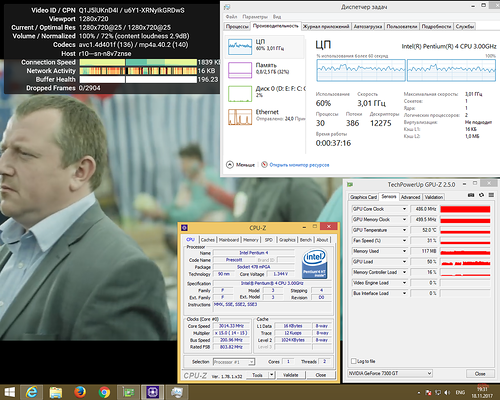Screen dimensions: 500x400
Task: Collapse Task Manager with Меньше chevron
Action: pos(230,165)
